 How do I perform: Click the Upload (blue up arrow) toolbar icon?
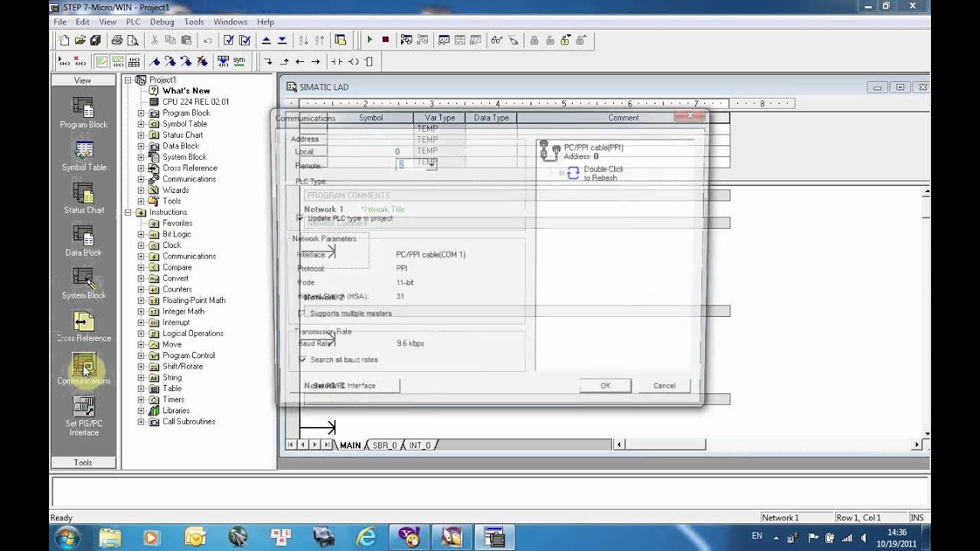(x=266, y=40)
